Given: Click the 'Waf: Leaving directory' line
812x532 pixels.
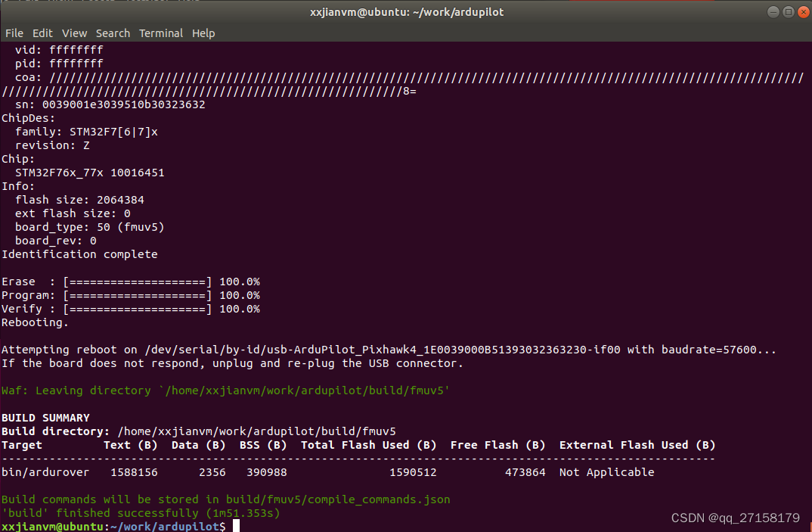Looking at the screenshot, I should pyautogui.click(x=226, y=390).
